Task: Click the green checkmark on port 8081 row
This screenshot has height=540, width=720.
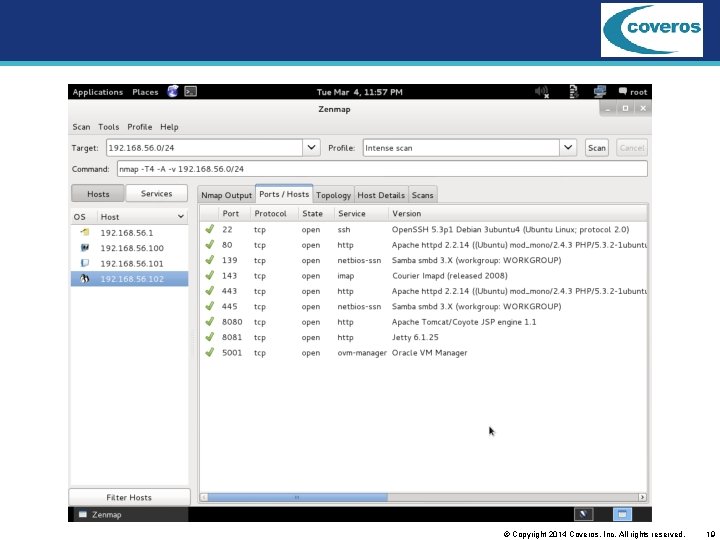Action: point(210,337)
